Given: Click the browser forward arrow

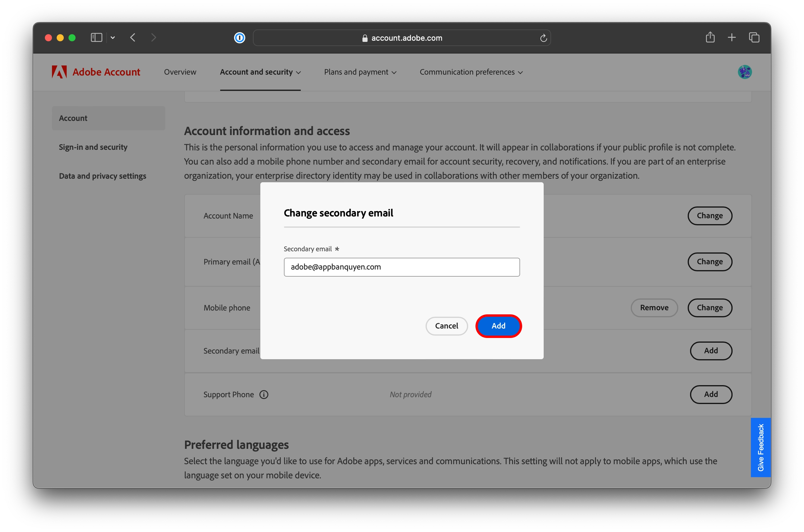Looking at the screenshot, I should click(x=153, y=37).
